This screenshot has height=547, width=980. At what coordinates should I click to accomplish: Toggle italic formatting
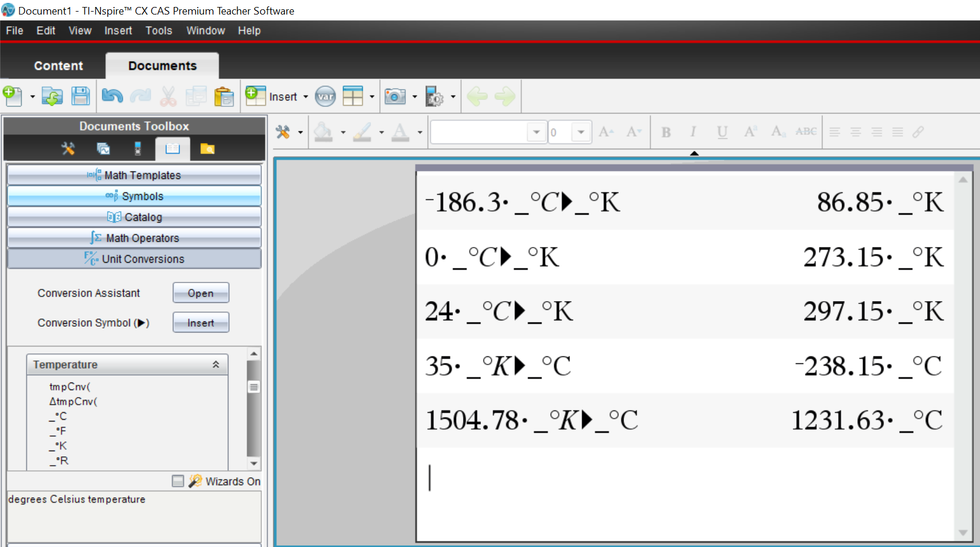tap(693, 132)
